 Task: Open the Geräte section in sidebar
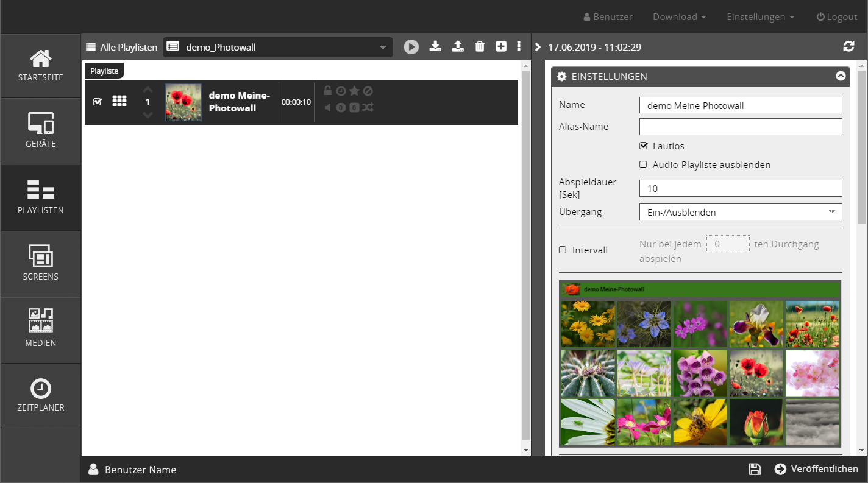(x=41, y=131)
